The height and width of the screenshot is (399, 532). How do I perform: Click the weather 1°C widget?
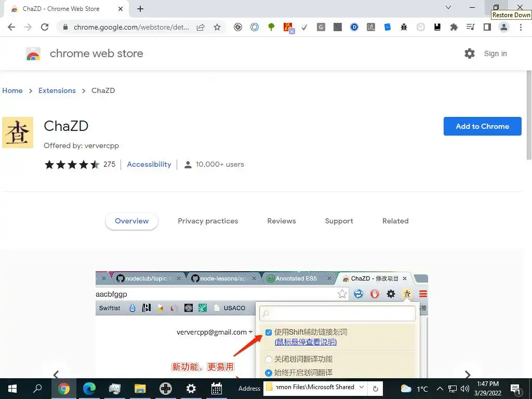(x=414, y=389)
